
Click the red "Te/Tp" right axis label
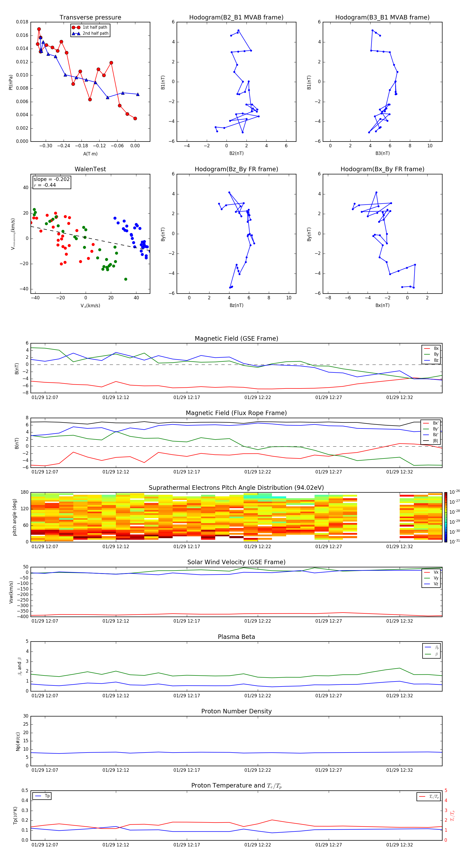point(453,815)
